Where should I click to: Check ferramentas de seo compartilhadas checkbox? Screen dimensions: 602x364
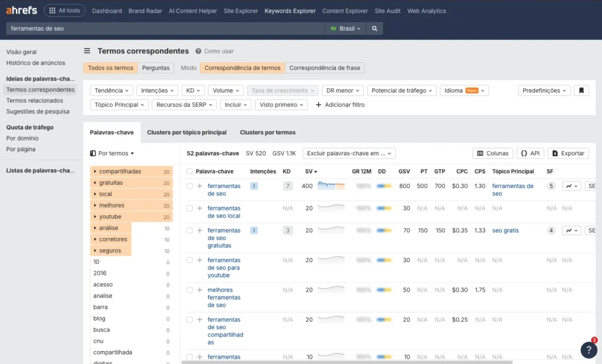[190, 319]
